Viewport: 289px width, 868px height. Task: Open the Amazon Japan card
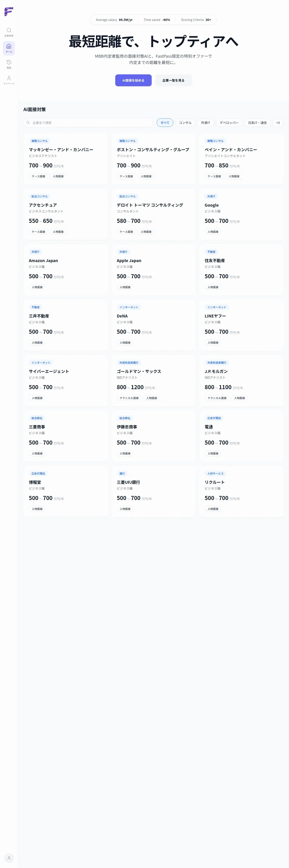[65, 270]
